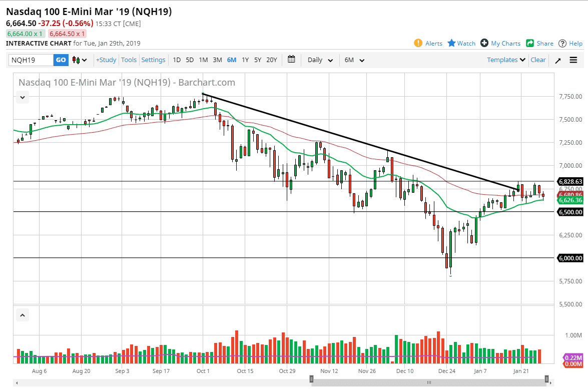Select the trendline drawing arrow tool
Screen dimensions: 588x389
tap(557, 60)
